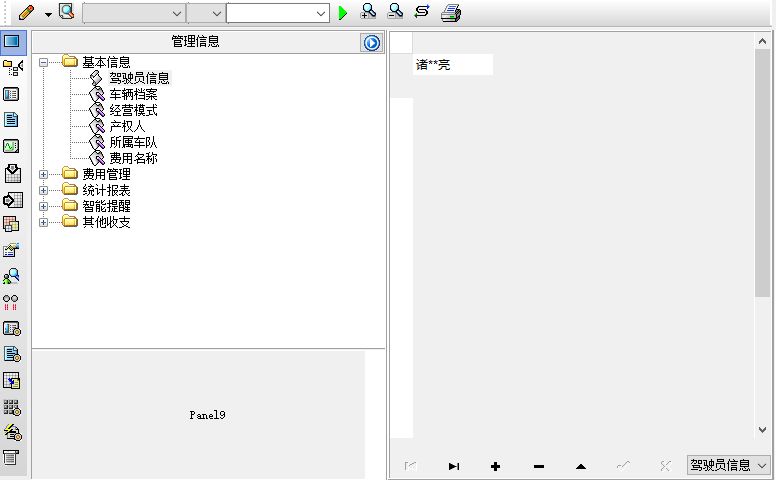Viewport: 776px width, 480px height.
Task: Select the blue window icon in sidebar
Action: click(12, 41)
